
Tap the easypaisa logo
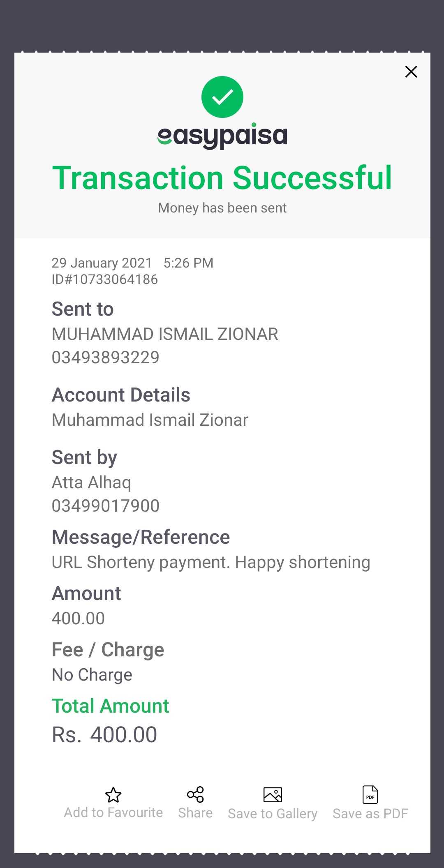click(x=222, y=136)
